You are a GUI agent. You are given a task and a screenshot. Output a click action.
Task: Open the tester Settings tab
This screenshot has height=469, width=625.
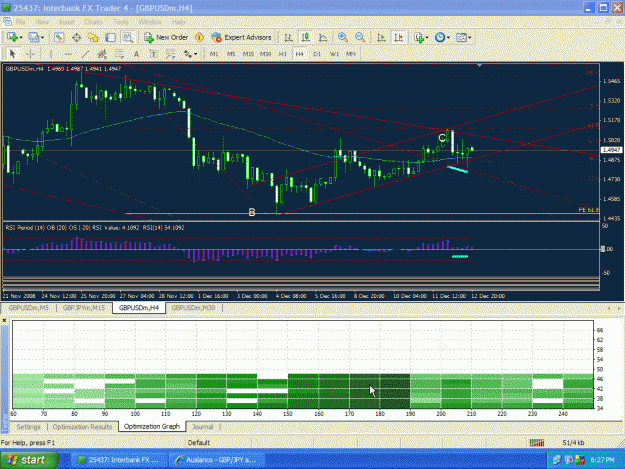point(29,427)
